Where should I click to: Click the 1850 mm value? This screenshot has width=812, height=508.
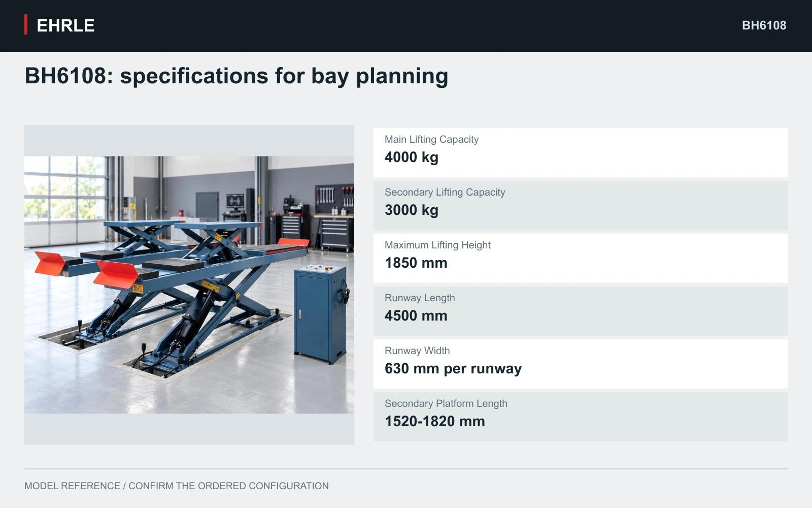(x=416, y=263)
